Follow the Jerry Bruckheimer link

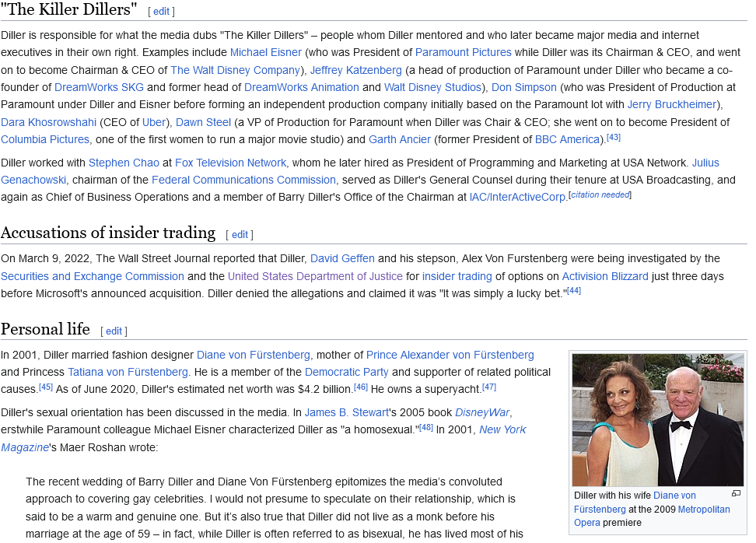pos(672,105)
